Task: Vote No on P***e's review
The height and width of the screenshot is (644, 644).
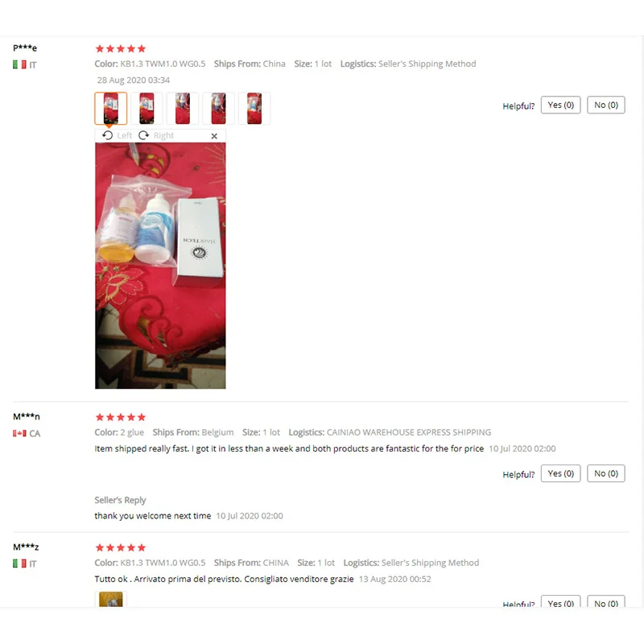Action: 606,105
